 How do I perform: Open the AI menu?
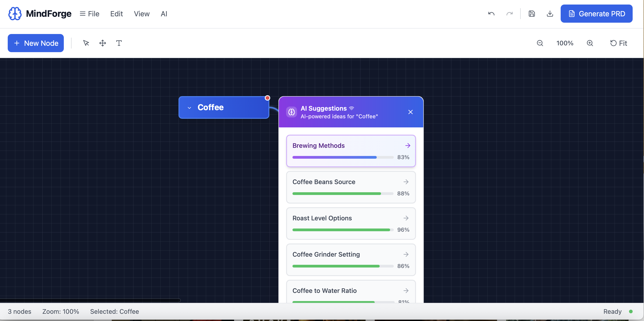point(164,14)
